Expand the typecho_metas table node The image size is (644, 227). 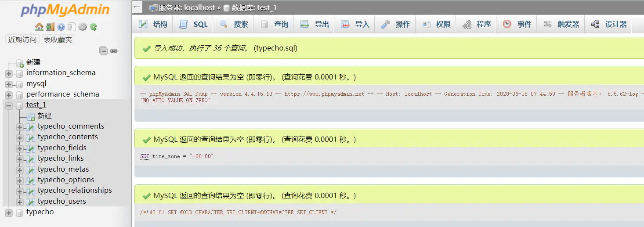pyautogui.click(x=20, y=170)
